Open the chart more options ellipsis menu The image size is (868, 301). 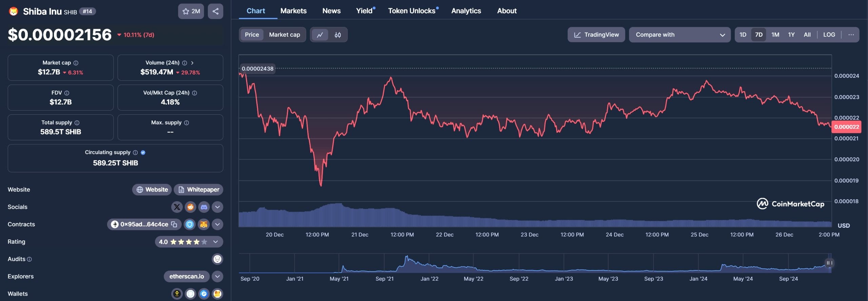851,35
